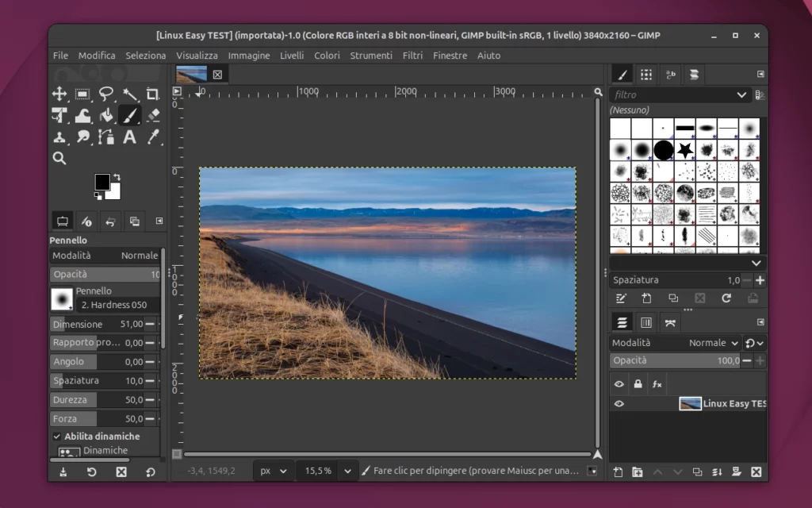Open the Brushes dock tab configuration menu
The width and height of the screenshot is (812, 508).
760,74
